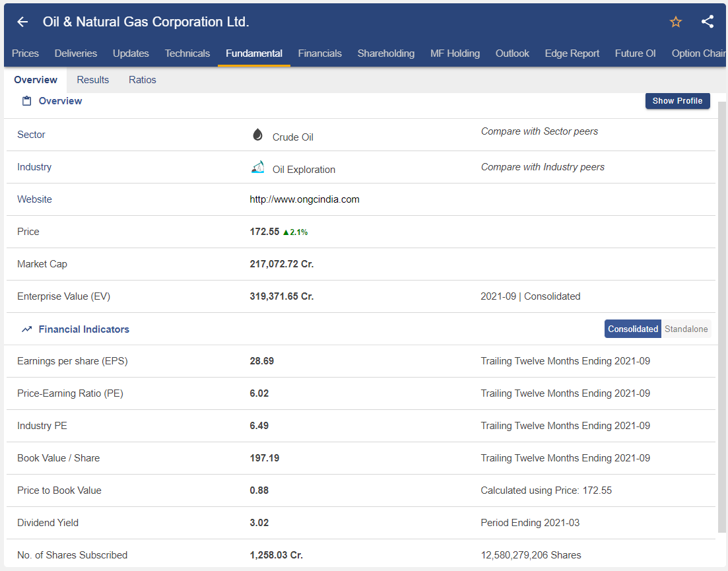
Task: Open the Updates tab
Action: (131, 53)
